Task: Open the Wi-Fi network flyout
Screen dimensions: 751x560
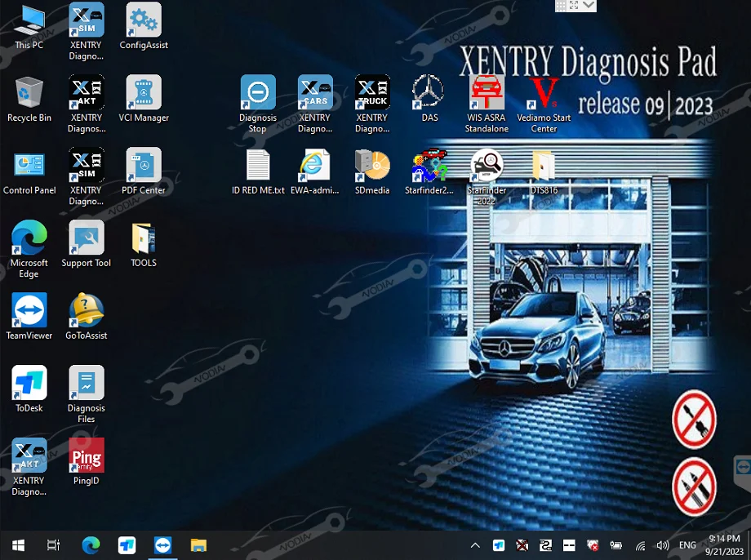Action: click(x=640, y=545)
